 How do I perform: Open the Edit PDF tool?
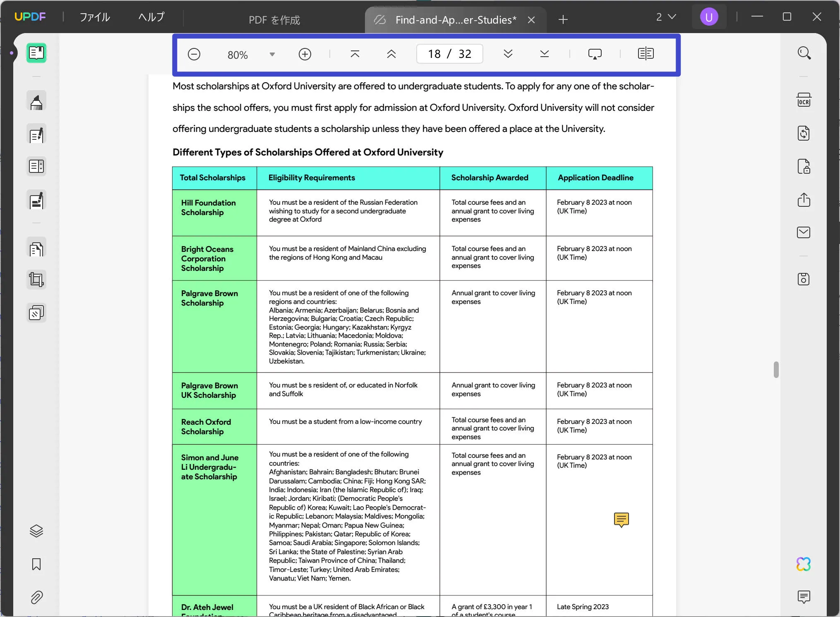[36, 134]
